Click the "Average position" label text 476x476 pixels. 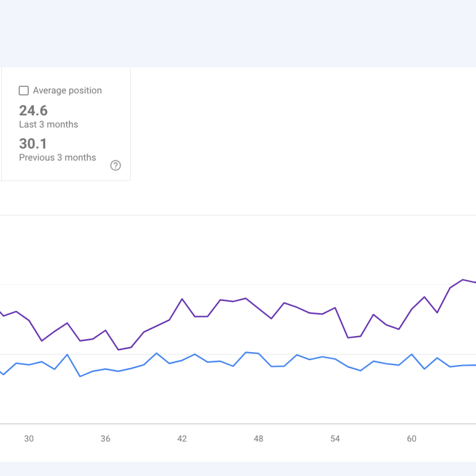point(67,90)
